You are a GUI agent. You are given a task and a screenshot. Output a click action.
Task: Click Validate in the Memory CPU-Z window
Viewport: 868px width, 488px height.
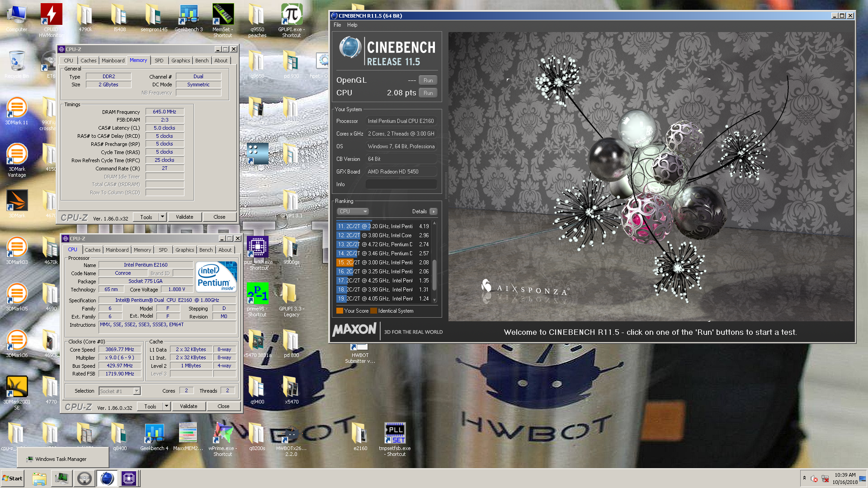tap(184, 217)
